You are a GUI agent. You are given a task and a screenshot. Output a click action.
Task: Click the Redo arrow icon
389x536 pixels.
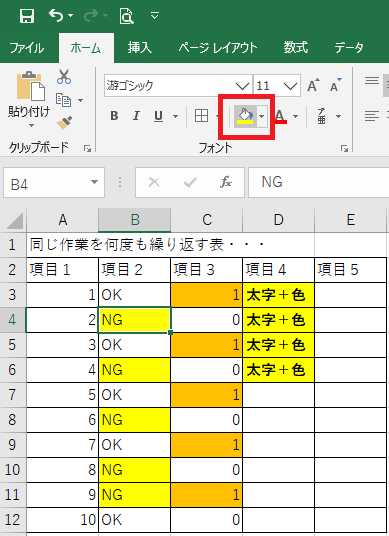pyautogui.click(x=91, y=15)
